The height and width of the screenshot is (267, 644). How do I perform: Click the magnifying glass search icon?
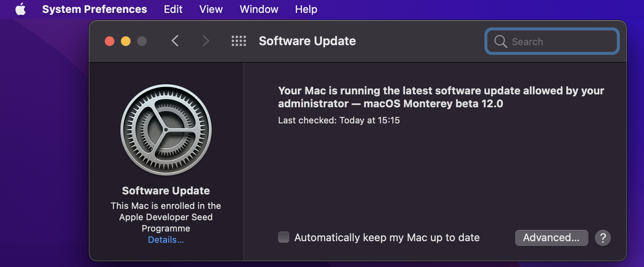pos(501,41)
